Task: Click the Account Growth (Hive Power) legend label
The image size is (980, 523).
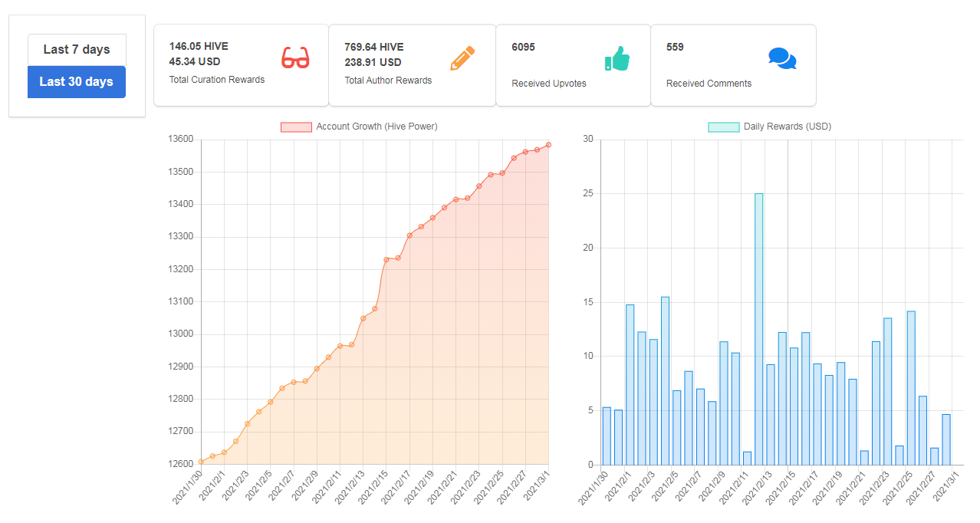Action: (x=377, y=127)
